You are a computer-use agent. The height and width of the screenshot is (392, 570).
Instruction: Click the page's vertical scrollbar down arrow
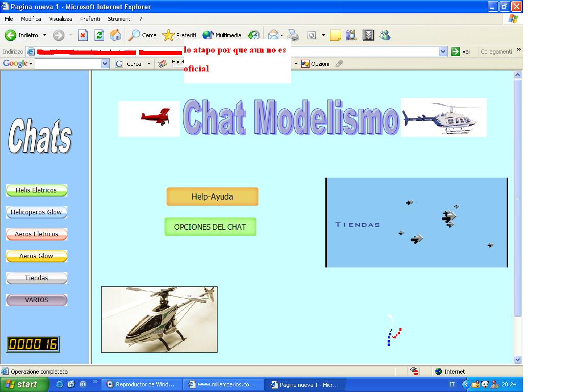(x=517, y=359)
